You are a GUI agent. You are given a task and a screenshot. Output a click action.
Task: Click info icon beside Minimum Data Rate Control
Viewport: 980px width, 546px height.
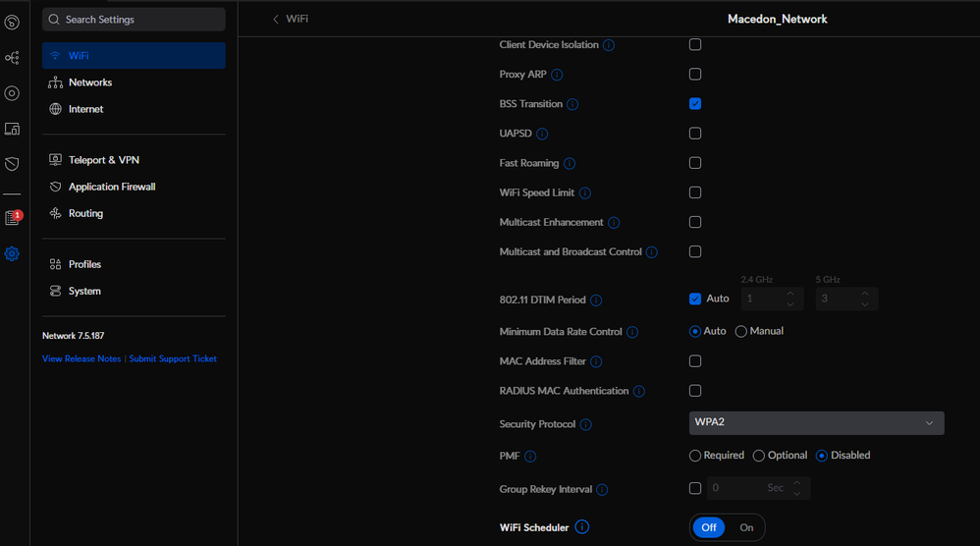click(x=632, y=332)
